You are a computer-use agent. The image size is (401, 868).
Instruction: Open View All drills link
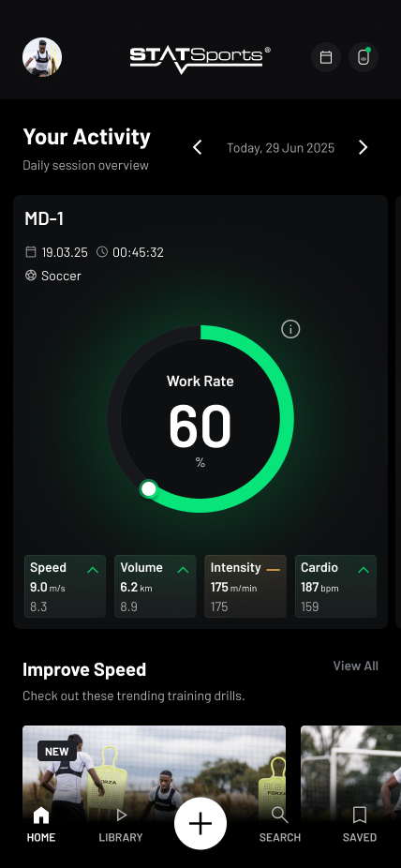[356, 666]
